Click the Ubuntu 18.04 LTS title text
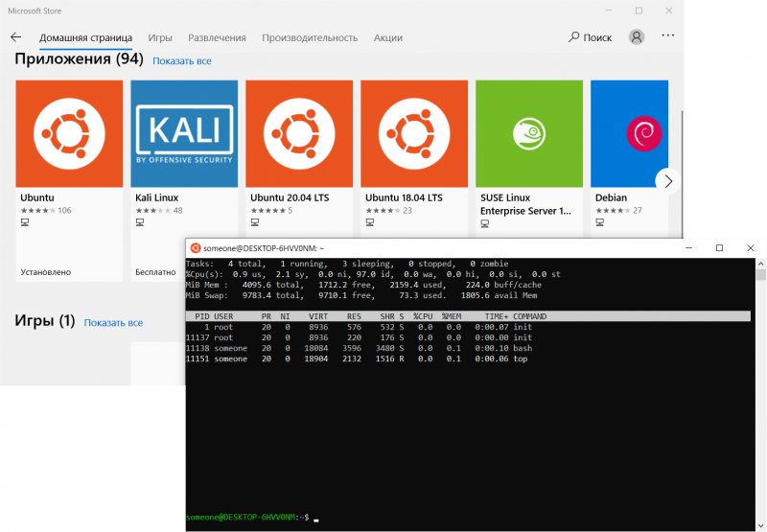The width and height of the screenshot is (767, 532). [x=404, y=197]
